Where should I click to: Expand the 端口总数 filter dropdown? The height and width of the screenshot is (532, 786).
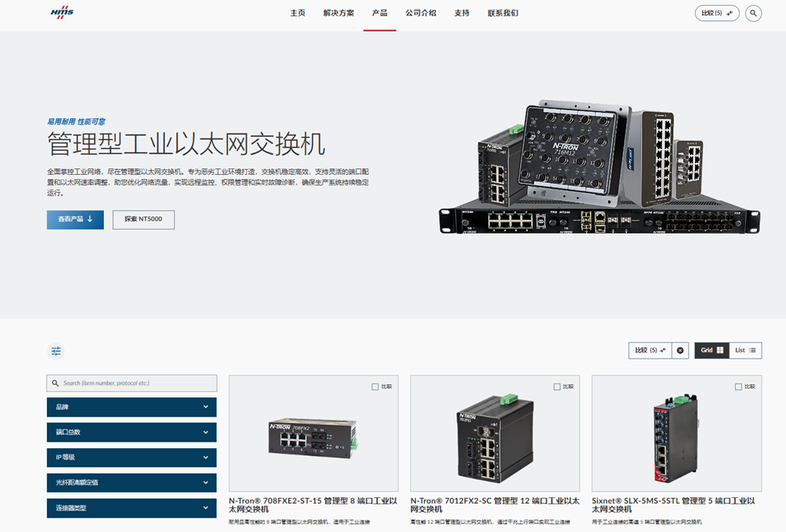point(132,432)
